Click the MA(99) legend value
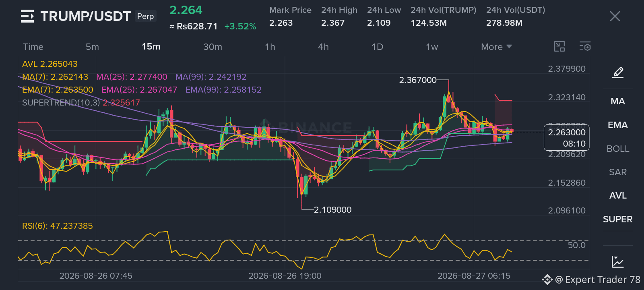Screen dimensions: 644x290 click(x=211, y=77)
